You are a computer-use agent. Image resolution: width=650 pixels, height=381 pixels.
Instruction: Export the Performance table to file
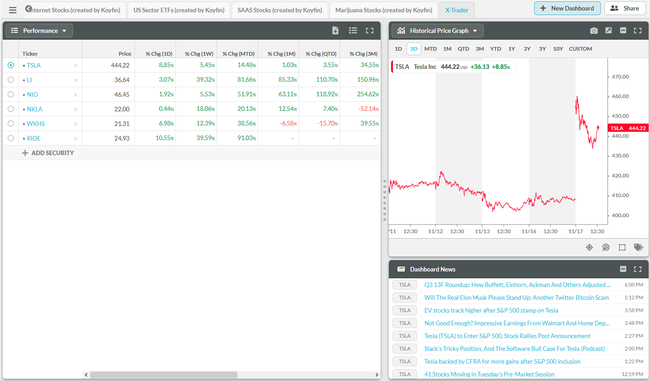pos(335,31)
